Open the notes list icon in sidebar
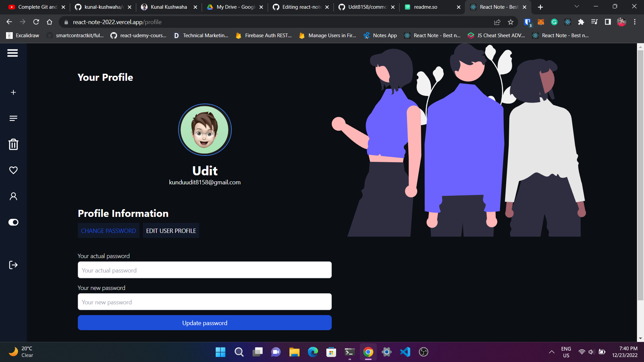The height and width of the screenshot is (362, 644). tap(13, 118)
